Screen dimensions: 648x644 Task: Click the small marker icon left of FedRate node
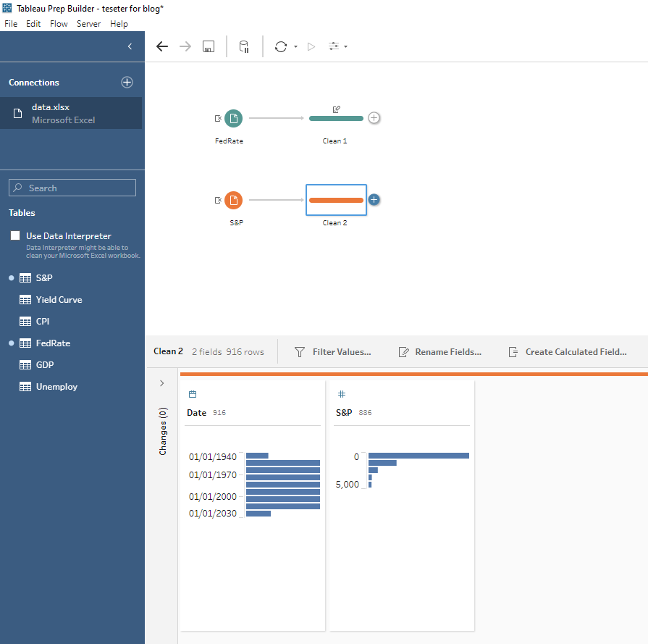[x=218, y=118]
